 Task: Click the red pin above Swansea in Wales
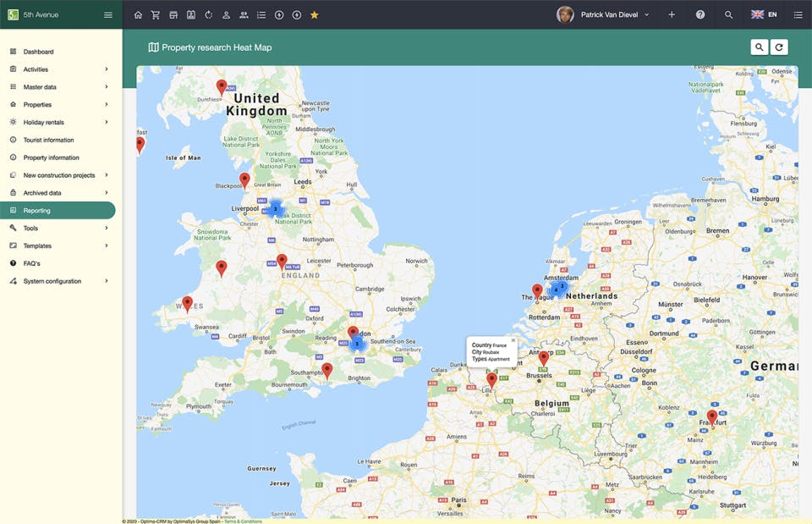[x=188, y=304]
